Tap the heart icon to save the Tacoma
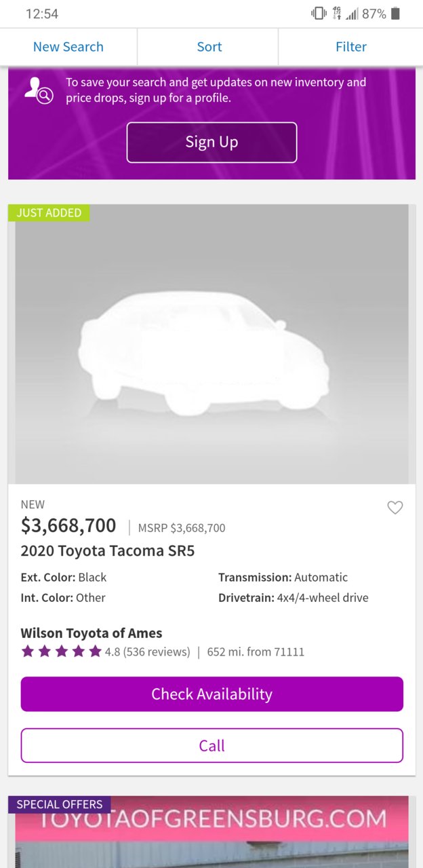The image size is (423, 868). coord(395,508)
